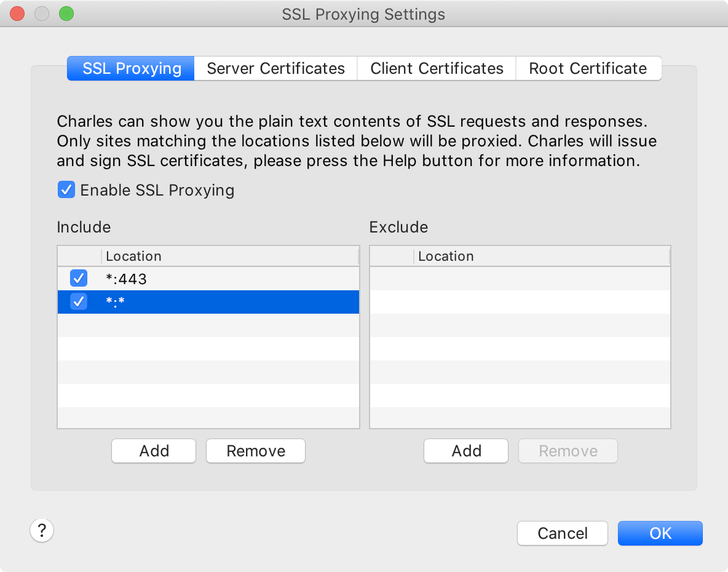Click the Exclude Location column header
Viewport: 728px width, 572px height.
click(x=541, y=256)
